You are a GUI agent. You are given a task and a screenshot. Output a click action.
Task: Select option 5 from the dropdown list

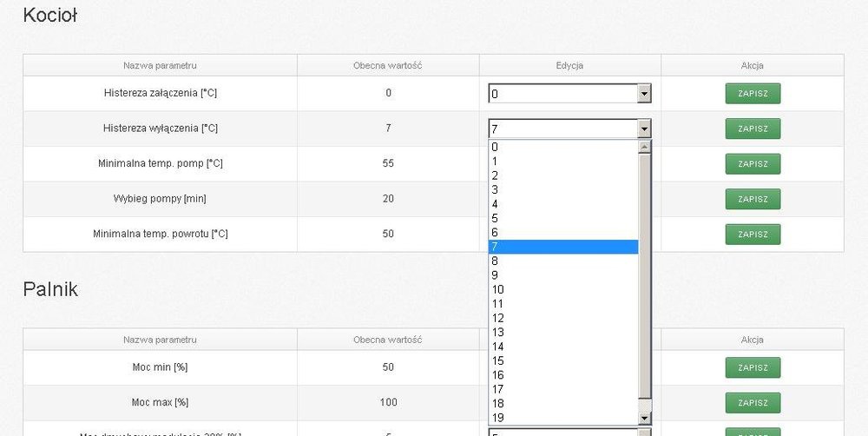coord(562,218)
